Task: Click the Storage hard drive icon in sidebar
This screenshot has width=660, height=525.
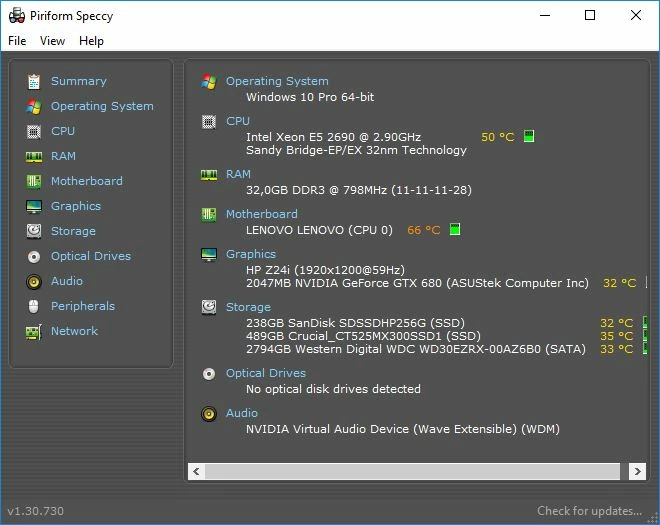Action: [x=34, y=231]
